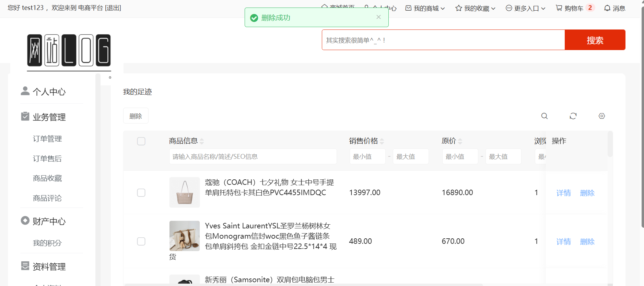Click the Samsonite product title text
This screenshot has height=286, width=644.
point(270,280)
